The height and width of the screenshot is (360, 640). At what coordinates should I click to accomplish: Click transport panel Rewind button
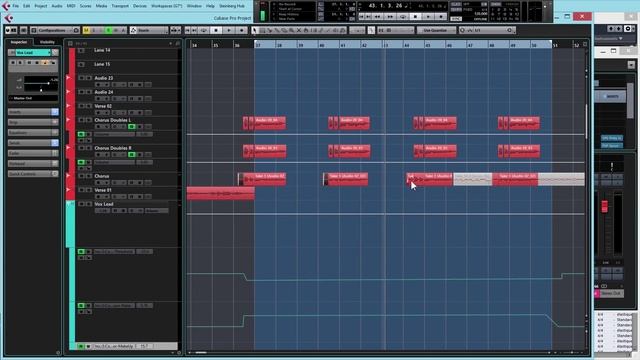coord(378,17)
